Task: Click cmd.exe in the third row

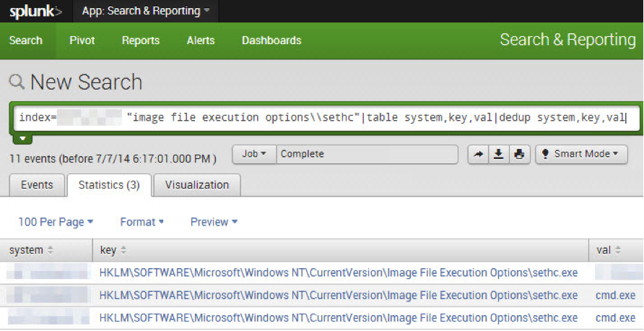Action: [615, 318]
